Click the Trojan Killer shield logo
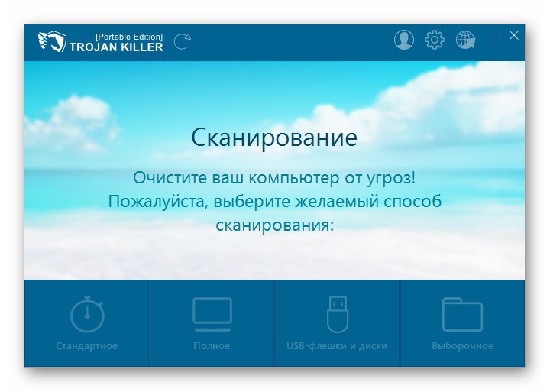 52,41
